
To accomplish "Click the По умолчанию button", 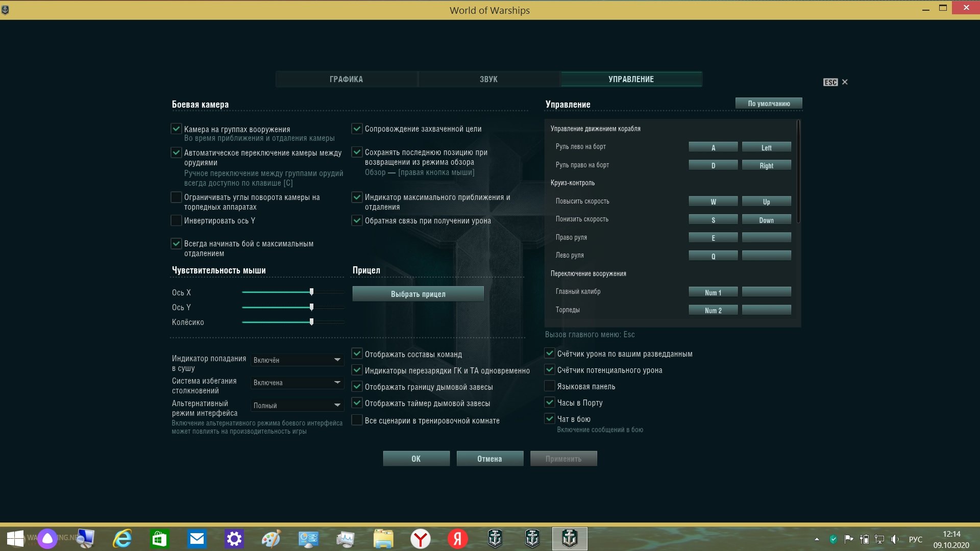I will click(x=769, y=104).
